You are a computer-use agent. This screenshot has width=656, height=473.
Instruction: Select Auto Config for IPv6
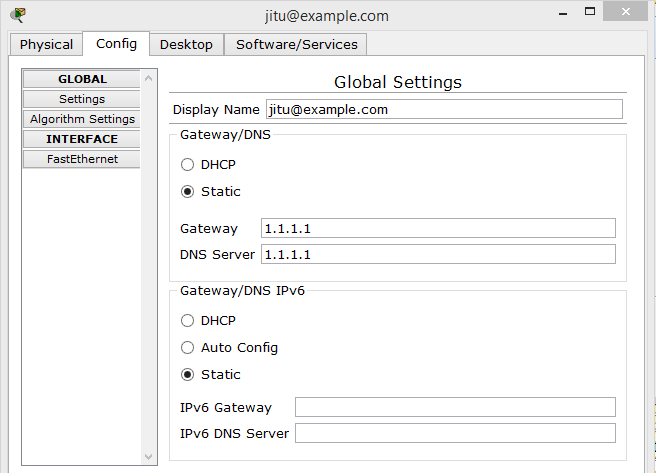click(188, 348)
